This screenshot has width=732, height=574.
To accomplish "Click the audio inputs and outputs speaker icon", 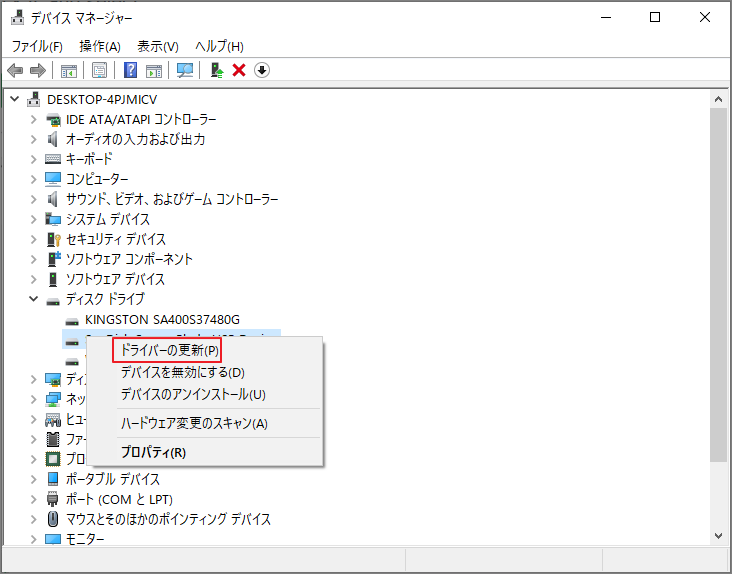I will click(53, 139).
